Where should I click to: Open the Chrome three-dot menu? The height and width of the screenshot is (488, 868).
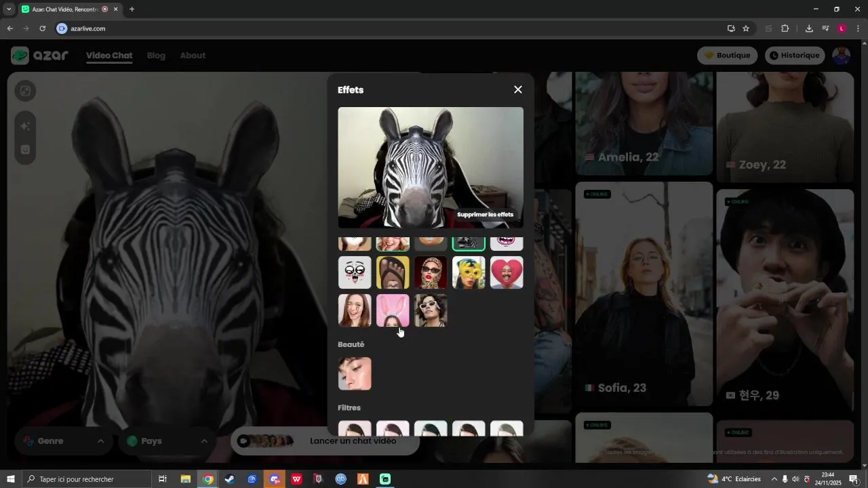tap(859, 28)
